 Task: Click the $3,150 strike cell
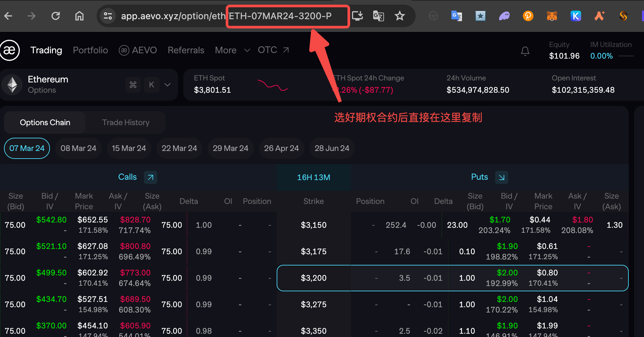[314, 225]
